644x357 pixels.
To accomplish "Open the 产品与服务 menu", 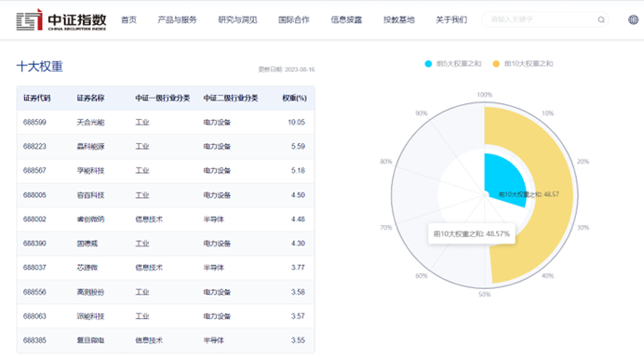I will coord(177,20).
